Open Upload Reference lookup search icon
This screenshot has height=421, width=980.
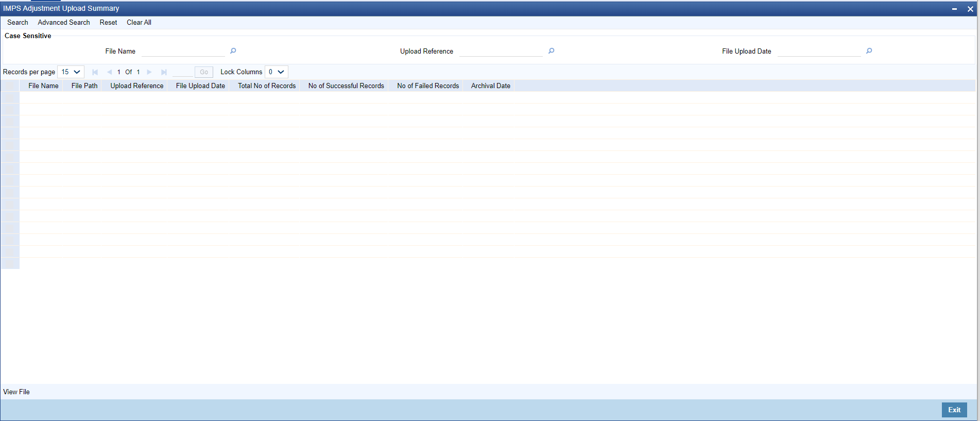pos(551,51)
